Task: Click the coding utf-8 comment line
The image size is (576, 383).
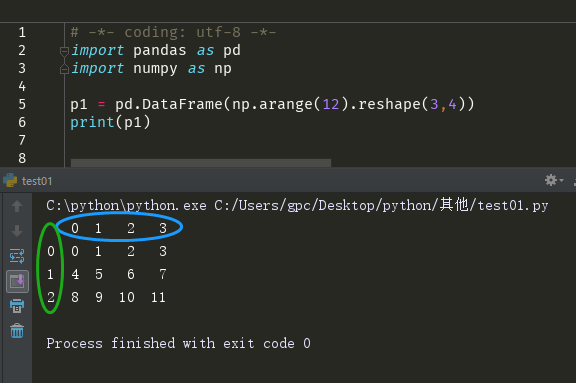Action: 173,32
